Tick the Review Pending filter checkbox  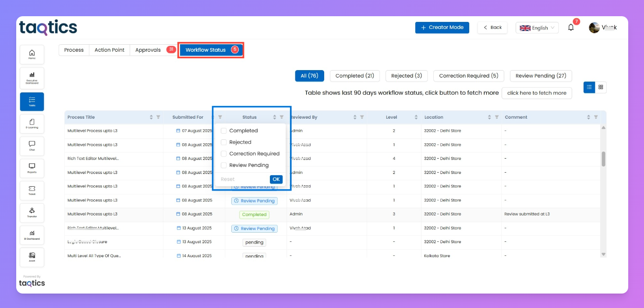224,165
